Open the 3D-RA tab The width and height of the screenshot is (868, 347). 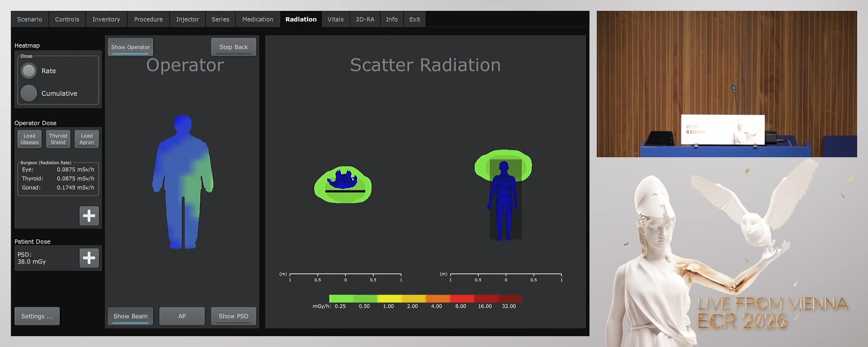[365, 19]
